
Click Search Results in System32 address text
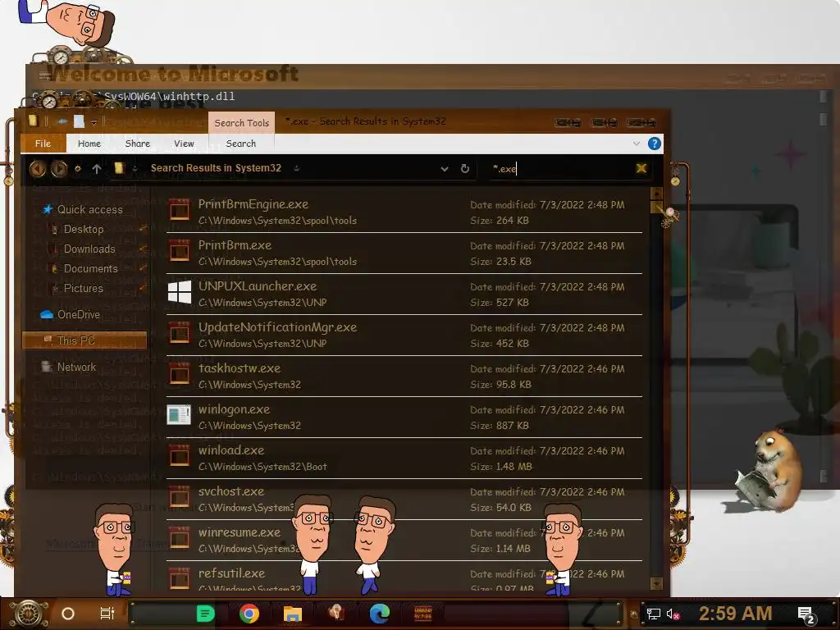216,167
